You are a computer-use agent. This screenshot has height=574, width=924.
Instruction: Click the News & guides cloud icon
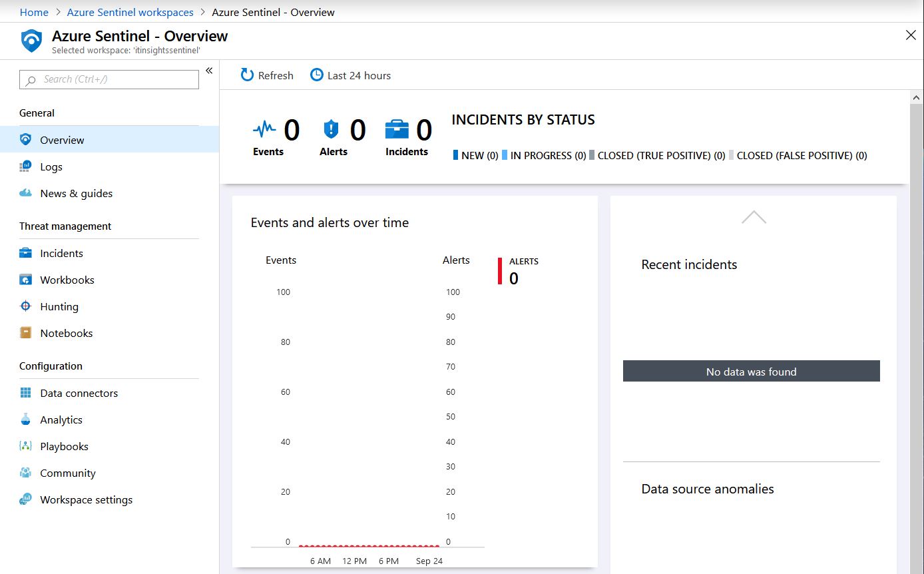[26, 193]
